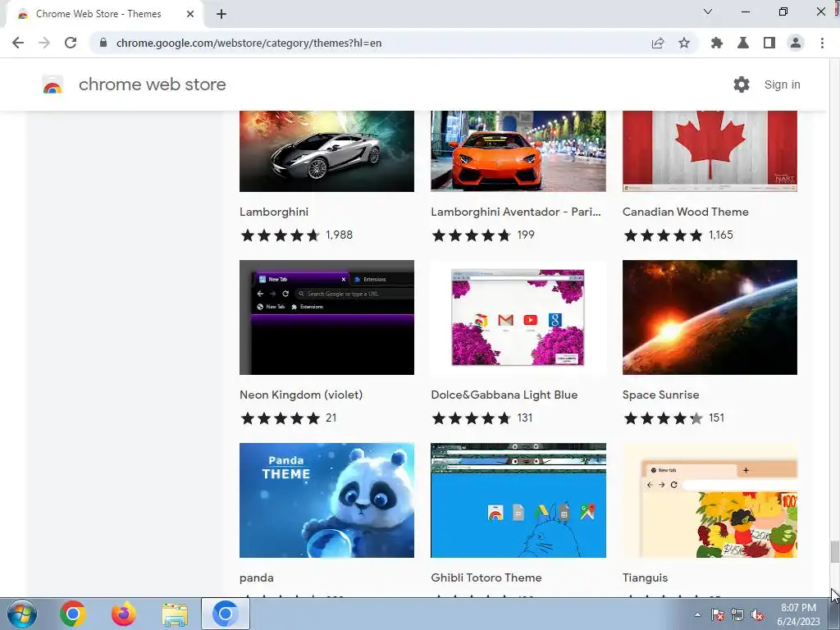Screen dimensions: 840x630
Task: Open the chrome web store title link
Action: [152, 84]
